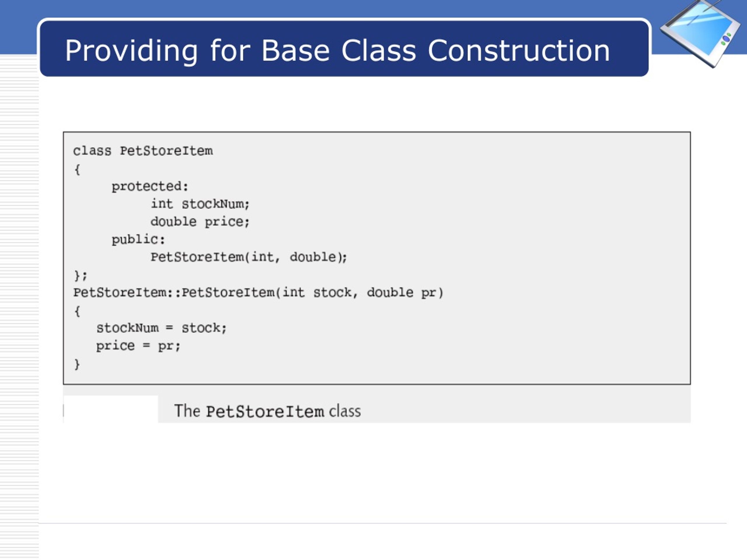
Task: Click the word 'Construction' in the title
Action: click(519, 51)
